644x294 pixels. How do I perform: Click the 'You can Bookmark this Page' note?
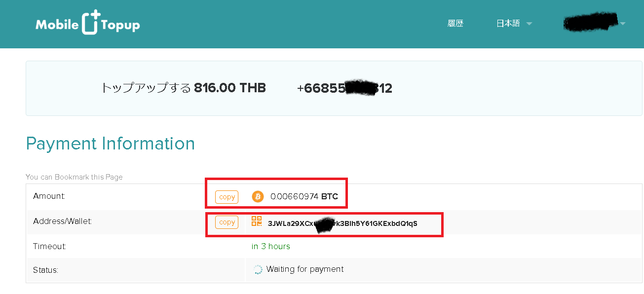point(74,177)
